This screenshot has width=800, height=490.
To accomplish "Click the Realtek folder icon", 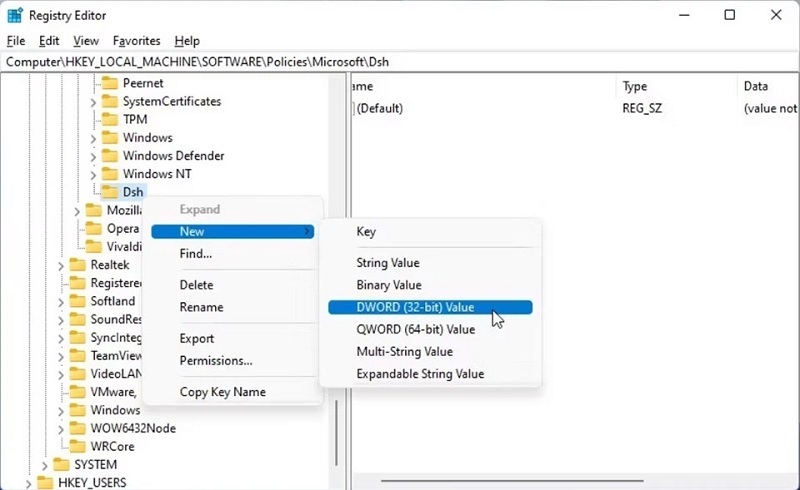I will tap(77, 265).
